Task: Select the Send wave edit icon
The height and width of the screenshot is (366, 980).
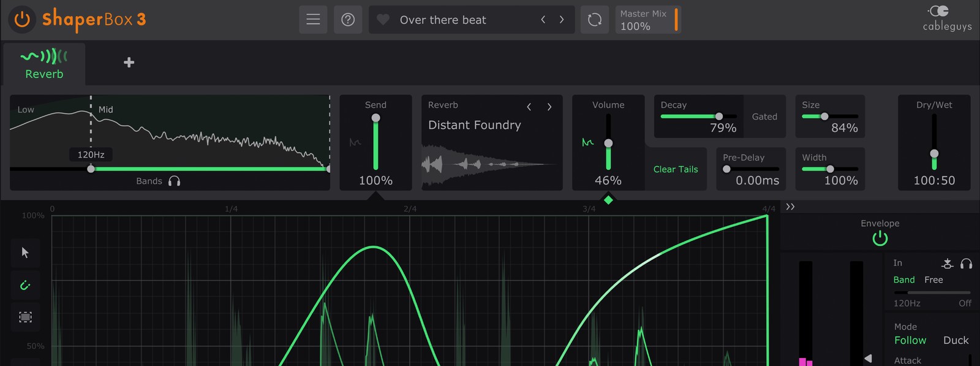Action: click(x=355, y=142)
